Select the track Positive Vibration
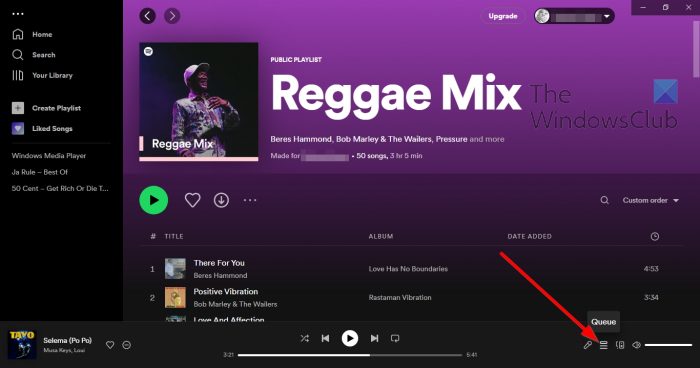The image size is (700, 368). 226,292
